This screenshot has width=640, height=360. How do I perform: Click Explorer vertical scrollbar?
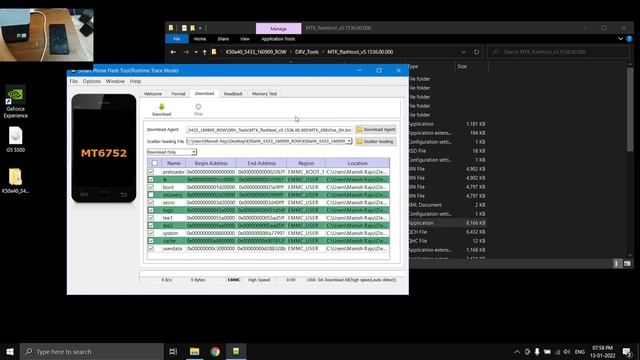[x=630, y=110]
